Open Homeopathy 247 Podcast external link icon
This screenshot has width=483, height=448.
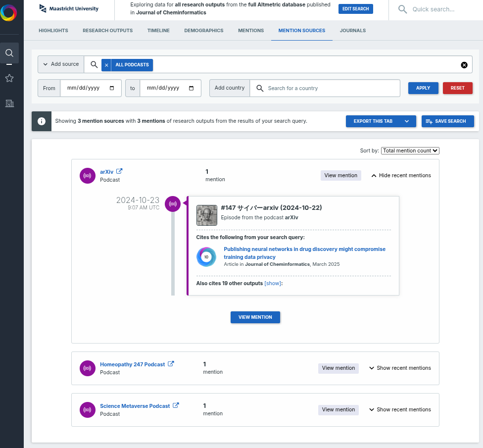[171, 364]
